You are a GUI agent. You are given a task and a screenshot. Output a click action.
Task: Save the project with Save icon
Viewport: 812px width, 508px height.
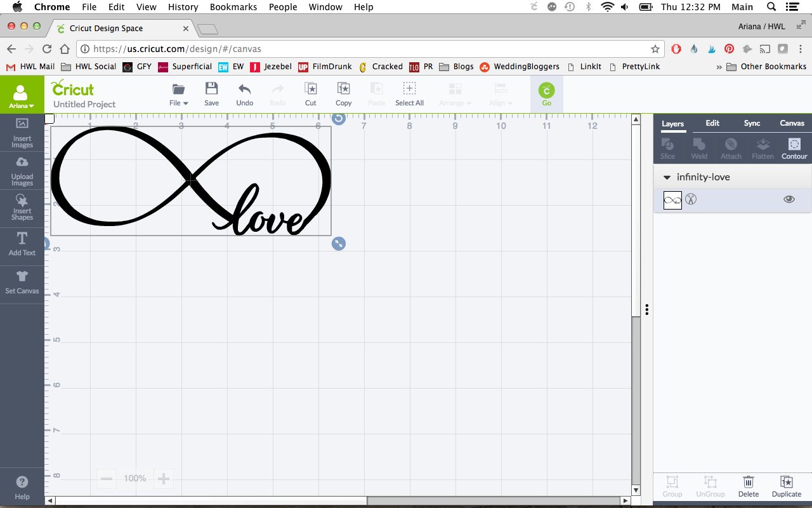[x=211, y=93]
